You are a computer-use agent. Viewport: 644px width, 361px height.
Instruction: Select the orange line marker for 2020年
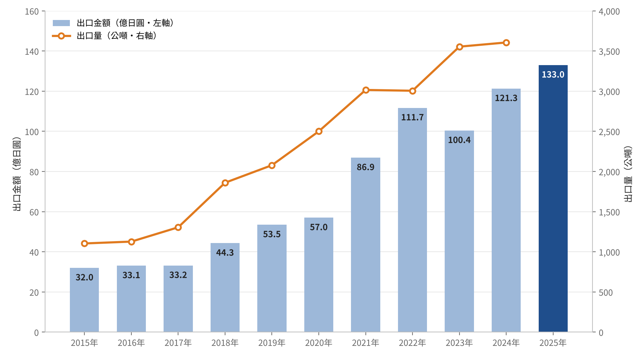click(x=319, y=131)
